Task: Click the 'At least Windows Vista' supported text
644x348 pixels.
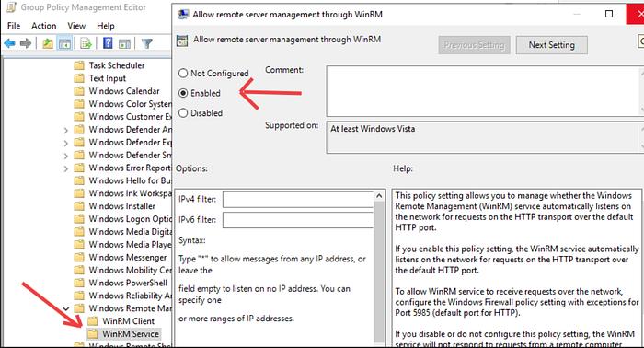Action: click(x=373, y=129)
